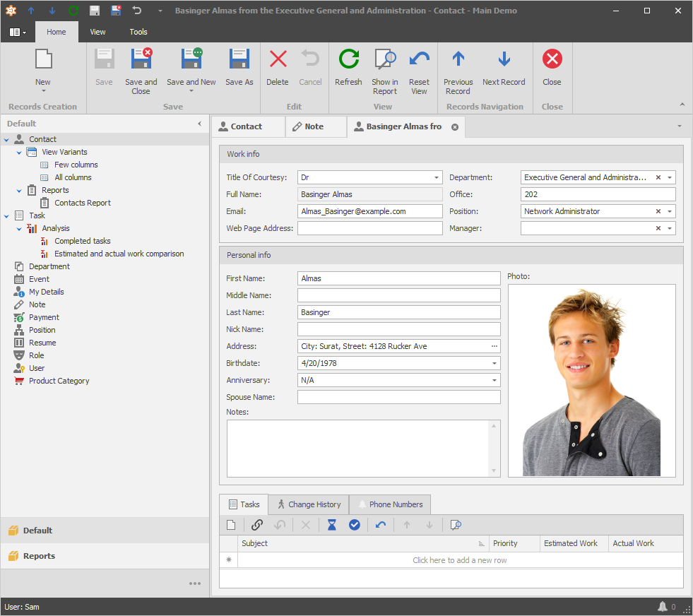
Task: Open the Change History tab
Action: [x=309, y=504]
